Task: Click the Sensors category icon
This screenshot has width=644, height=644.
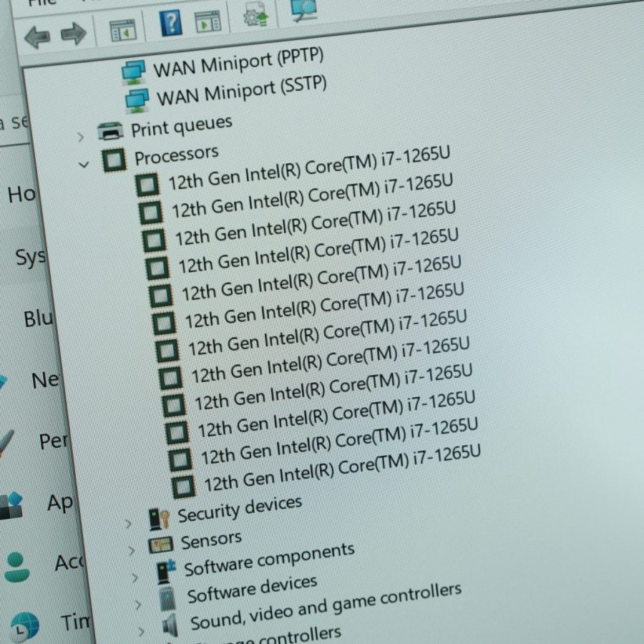Action: [160, 545]
